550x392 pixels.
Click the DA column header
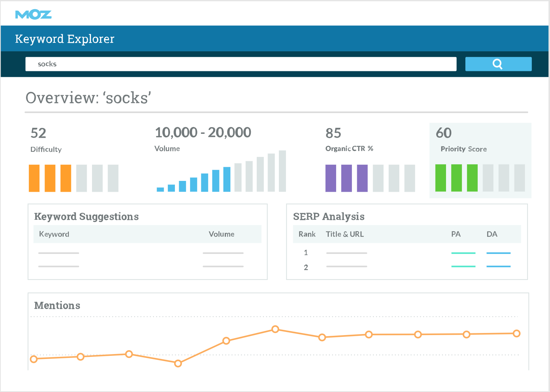(491, 234)
